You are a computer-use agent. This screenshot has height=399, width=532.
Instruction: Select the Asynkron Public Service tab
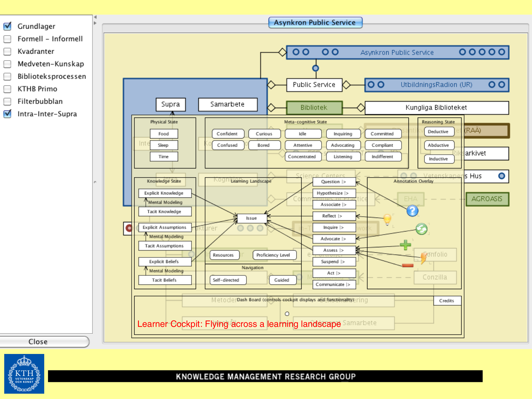point(315,23)
